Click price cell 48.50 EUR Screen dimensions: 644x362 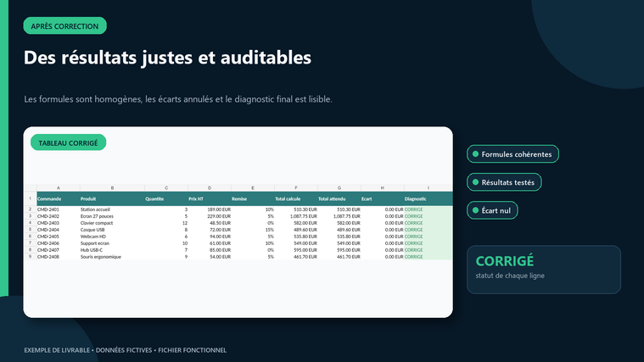click(210, 223)
